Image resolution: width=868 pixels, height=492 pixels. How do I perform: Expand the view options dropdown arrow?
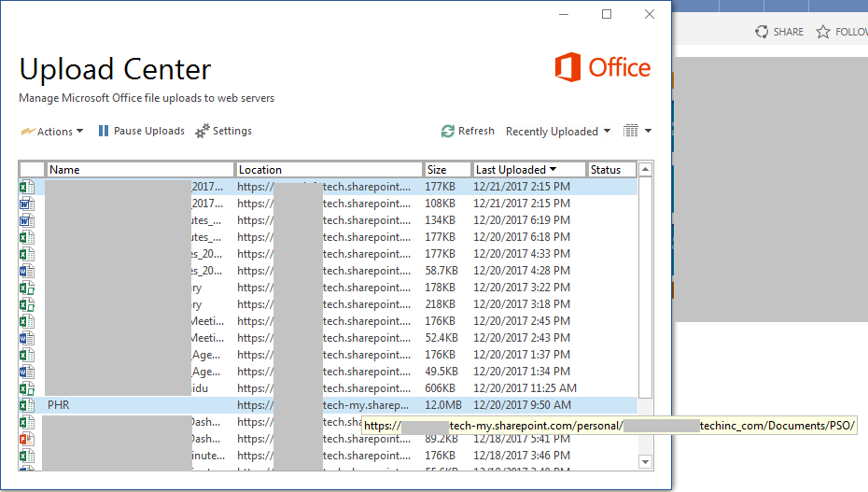[649, 131]
